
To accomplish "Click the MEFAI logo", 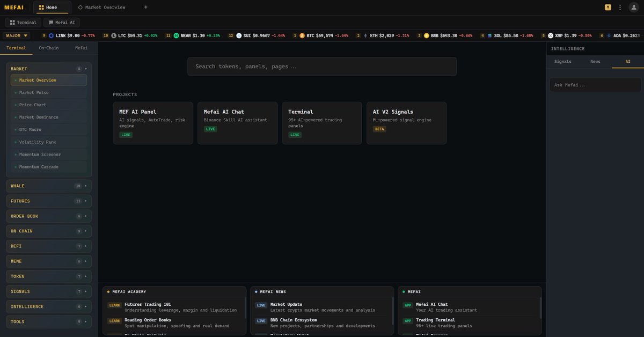I will [x=14, y=8].
